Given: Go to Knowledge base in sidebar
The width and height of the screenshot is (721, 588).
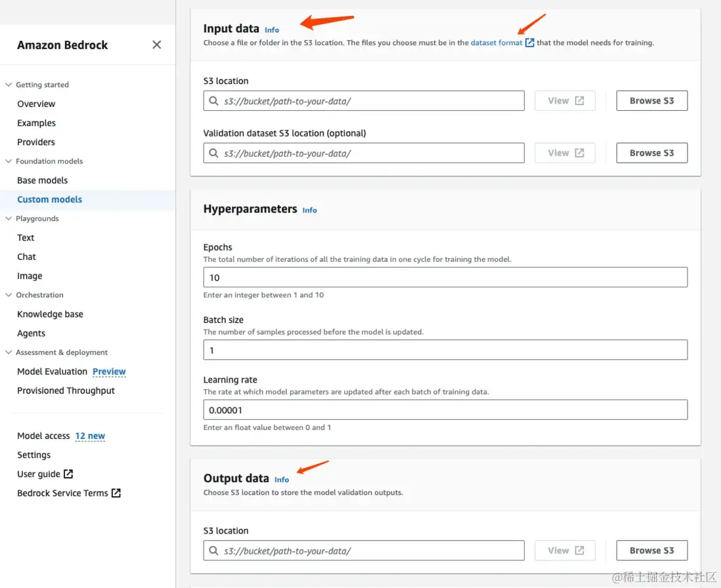Looking at the screenshot, I should (50, 314).
